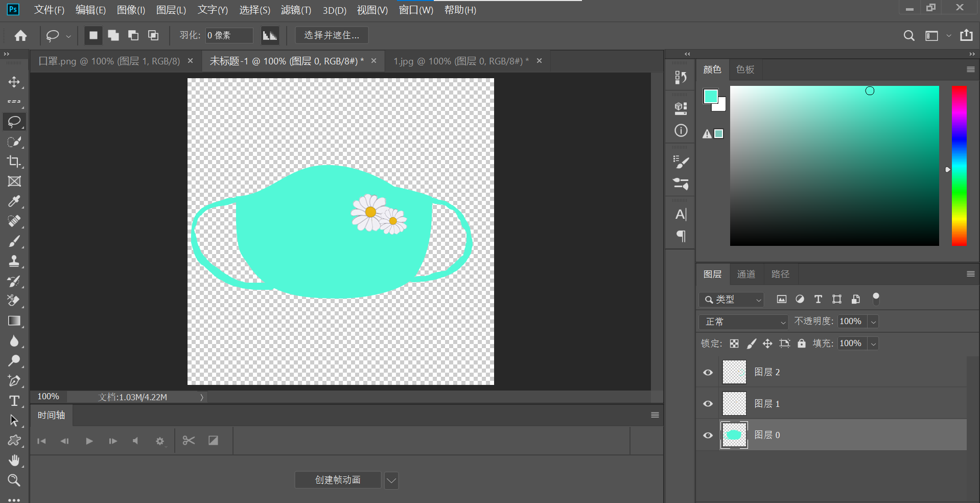Play the timeline animation

pos(89,441)
